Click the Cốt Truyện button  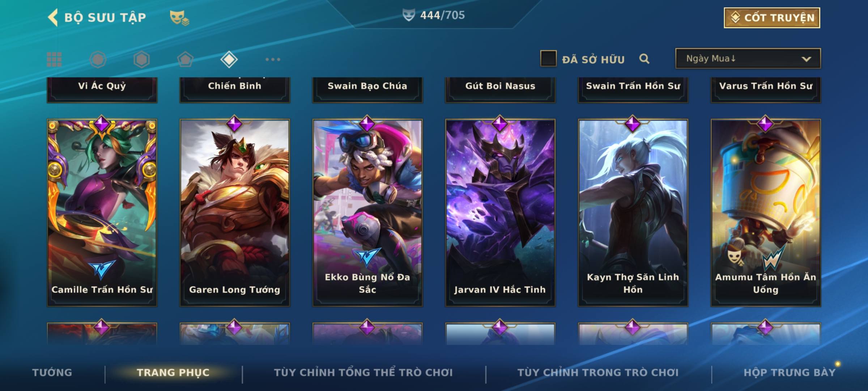tap(772, 18)
